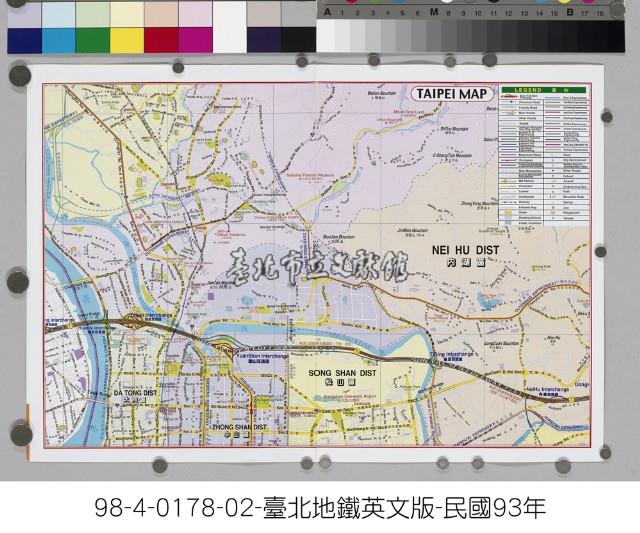The image size is (640, 533).
Task: Pick the dark violet swatch beside black
Action: pos(264,40)
